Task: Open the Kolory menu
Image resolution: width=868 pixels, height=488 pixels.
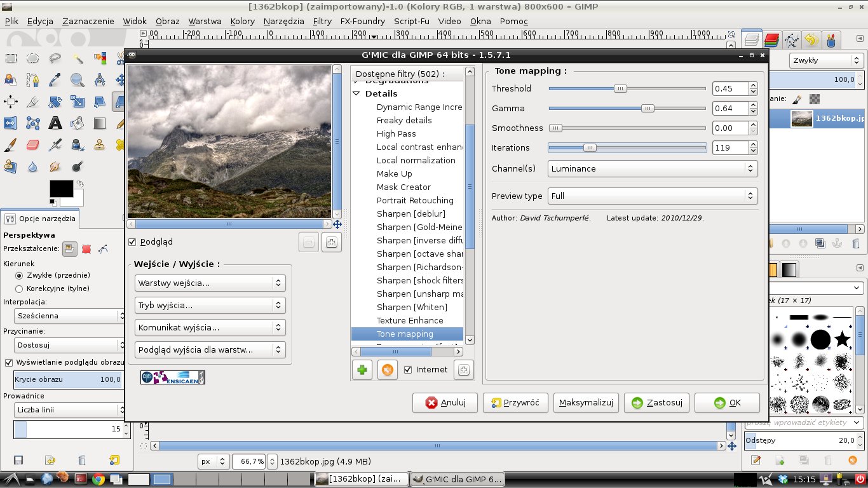Action: (242, 21)
